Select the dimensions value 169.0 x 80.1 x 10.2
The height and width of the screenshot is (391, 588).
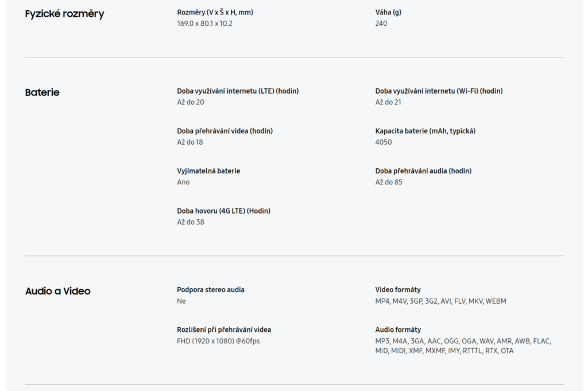point(205,24)
